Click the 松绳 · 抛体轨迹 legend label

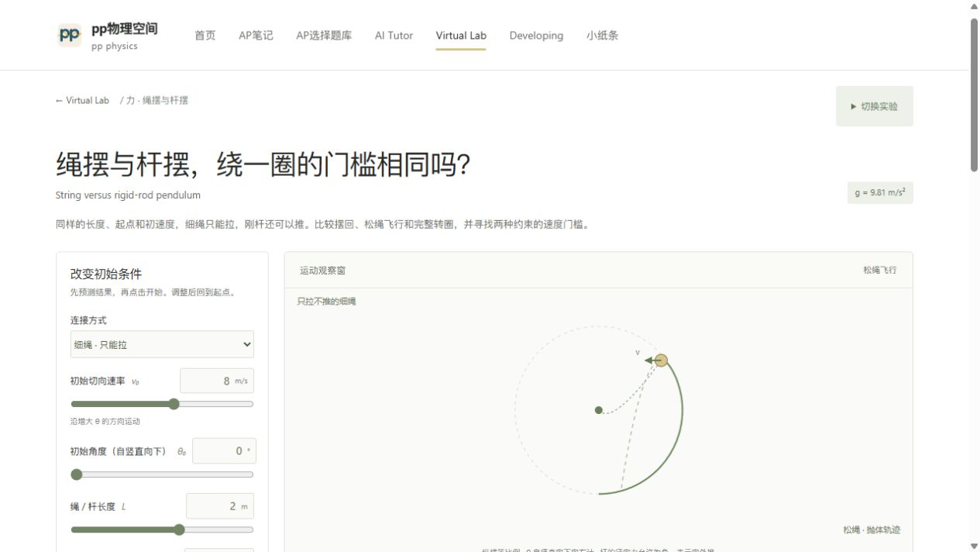[x=872, y=530]
